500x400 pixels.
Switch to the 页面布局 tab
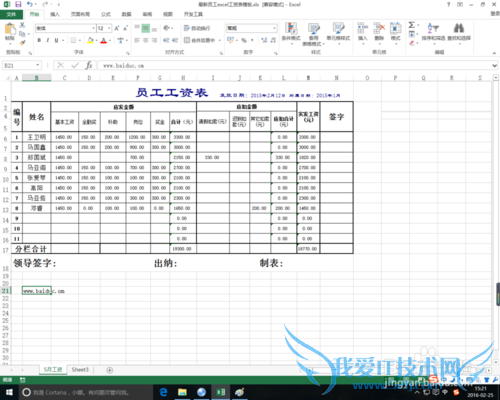[80, 14]
